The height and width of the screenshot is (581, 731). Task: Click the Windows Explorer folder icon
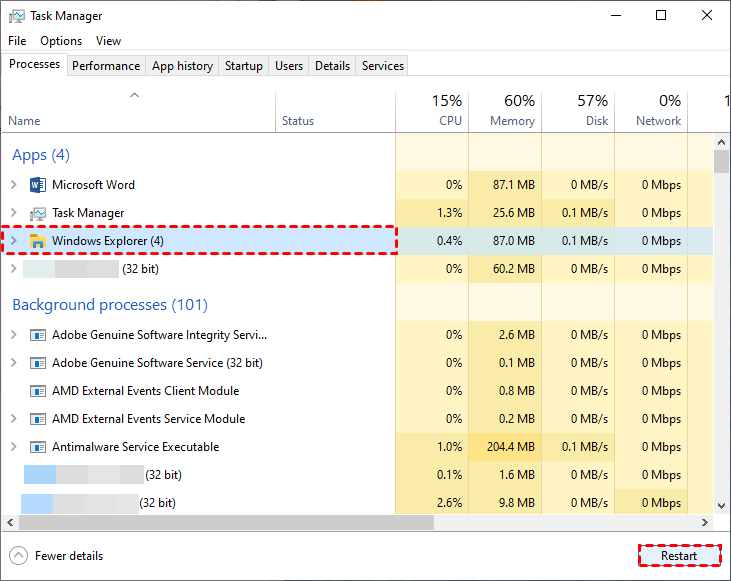[38, 241]
